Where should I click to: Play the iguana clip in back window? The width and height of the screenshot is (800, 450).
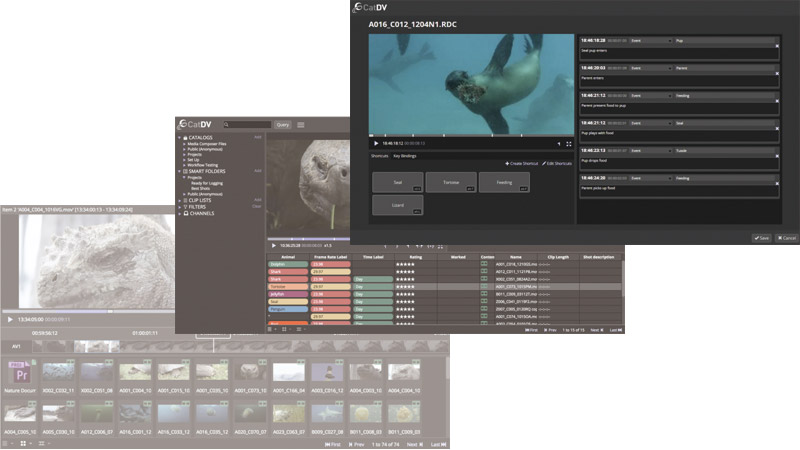tap(10, 319)
